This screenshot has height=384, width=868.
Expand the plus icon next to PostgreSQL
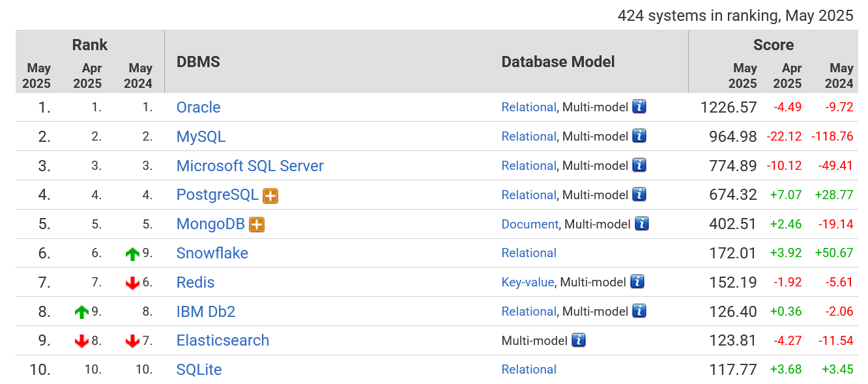pos(270,195)
